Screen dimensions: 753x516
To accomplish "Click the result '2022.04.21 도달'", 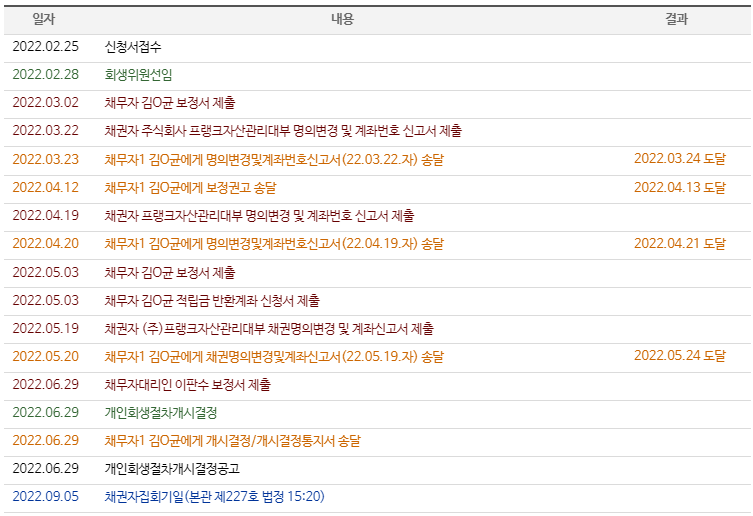I will click(x=680, y=244).
